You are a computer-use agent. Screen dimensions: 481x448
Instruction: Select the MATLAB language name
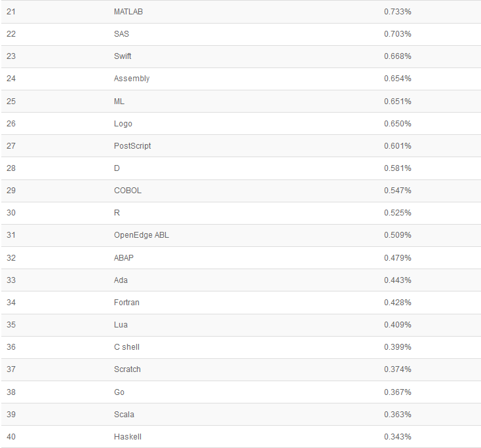tap(128, 12)
